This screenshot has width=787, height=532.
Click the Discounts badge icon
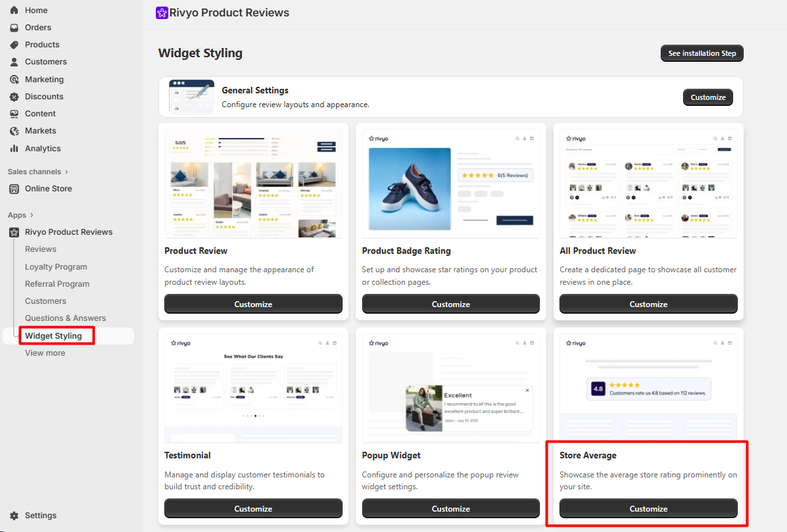[x=14, y=97]
